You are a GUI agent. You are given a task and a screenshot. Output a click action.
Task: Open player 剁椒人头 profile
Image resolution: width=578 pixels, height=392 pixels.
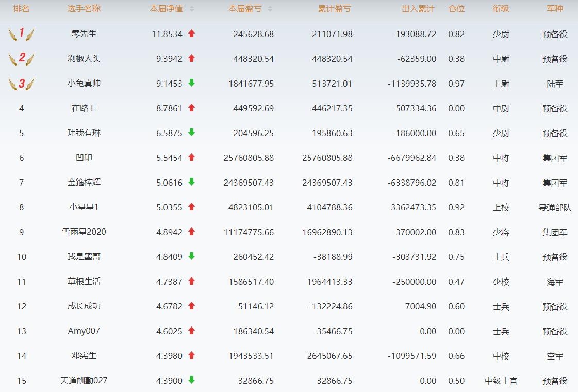click(x=84, y=59)
